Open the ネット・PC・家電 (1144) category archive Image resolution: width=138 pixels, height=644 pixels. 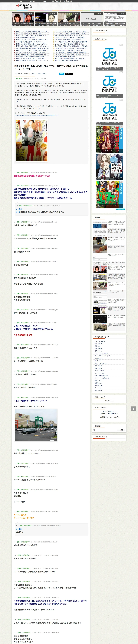click(102, 378)
